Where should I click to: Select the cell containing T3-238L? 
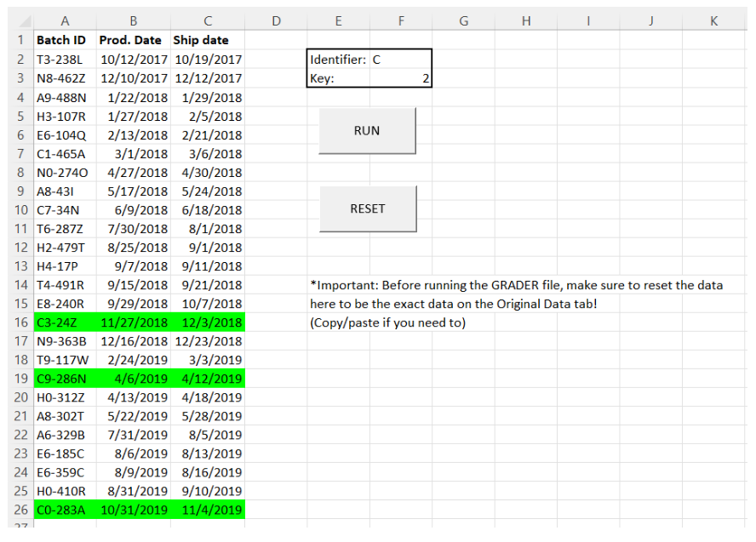click(x=65, y=59)
